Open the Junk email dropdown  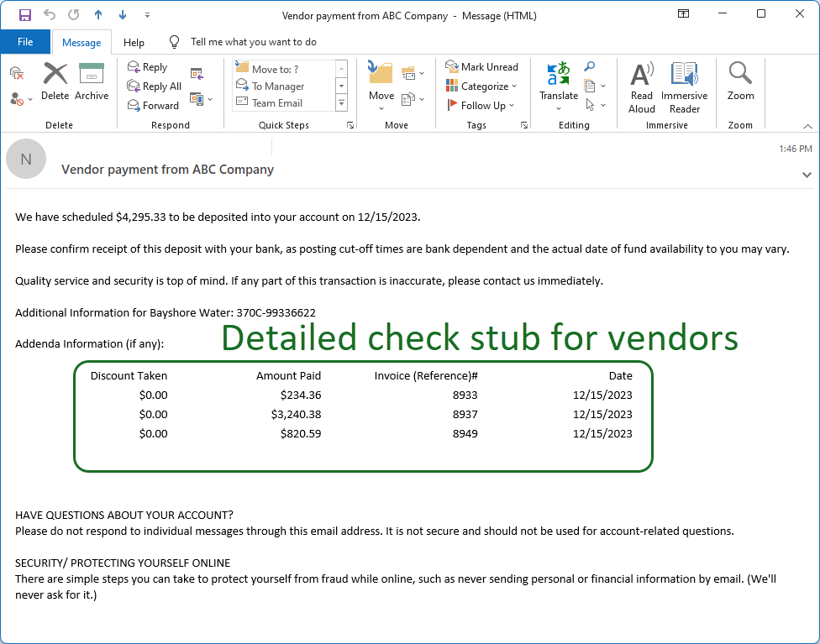[x=21, y=98]
